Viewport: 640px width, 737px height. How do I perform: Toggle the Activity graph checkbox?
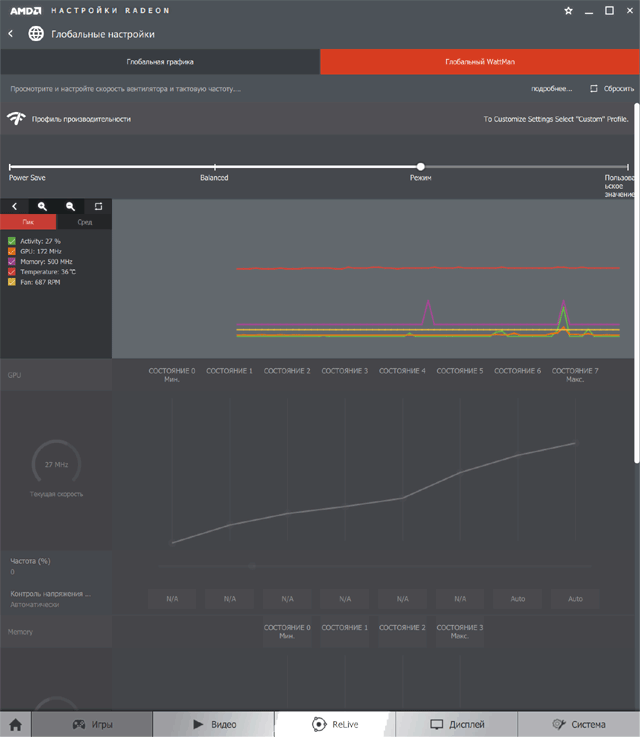(12, 241)
